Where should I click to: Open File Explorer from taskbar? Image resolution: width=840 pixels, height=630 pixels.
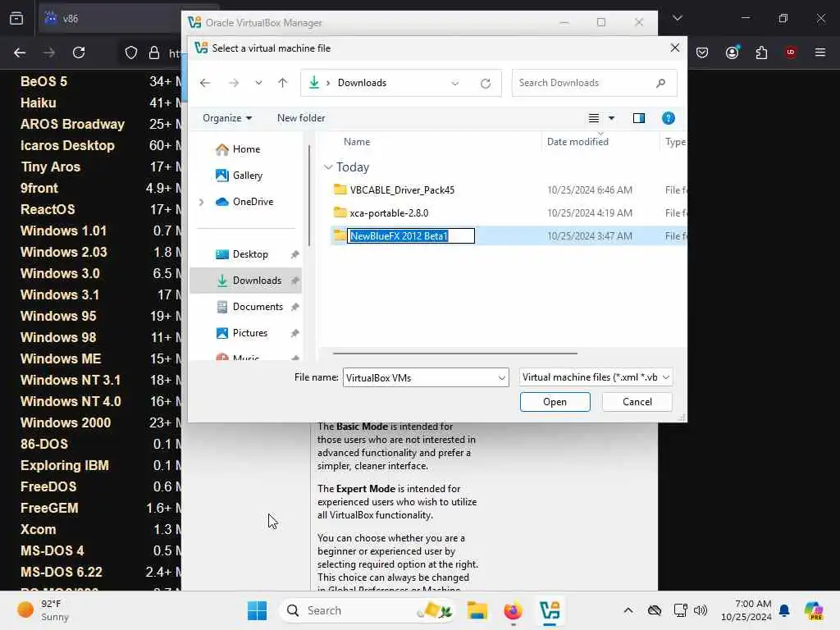tap(477, 610)
